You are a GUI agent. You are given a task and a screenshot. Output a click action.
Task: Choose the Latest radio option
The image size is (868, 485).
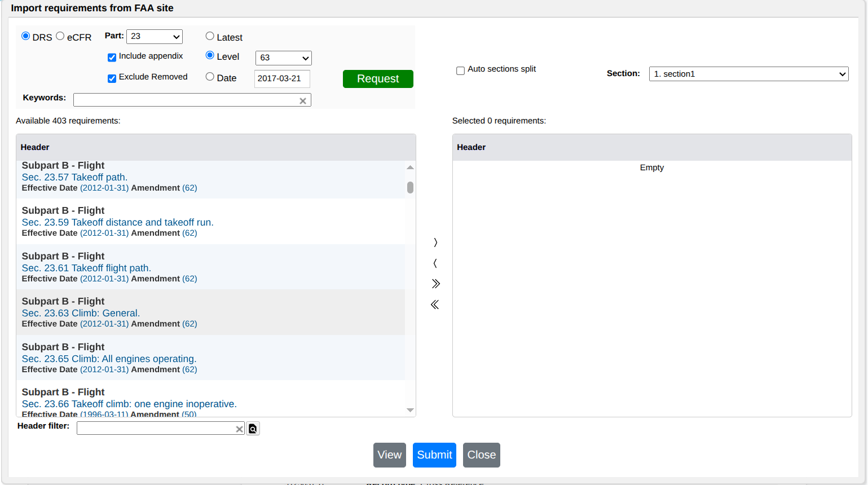tap(210, 36)
